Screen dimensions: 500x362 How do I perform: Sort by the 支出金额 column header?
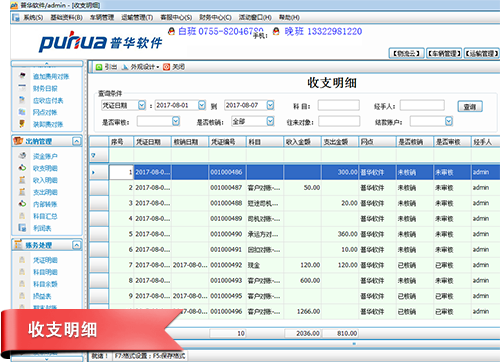point(340,142)
